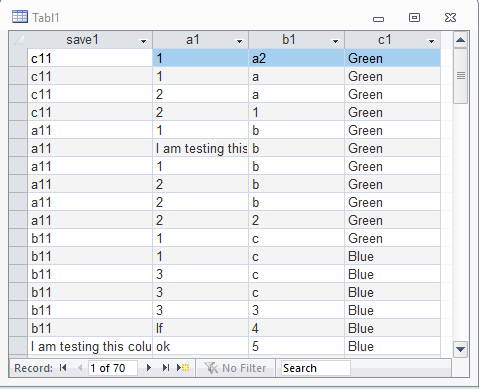Select the c1 column header
Screen dimensions: 479x389
pos(392,40)
